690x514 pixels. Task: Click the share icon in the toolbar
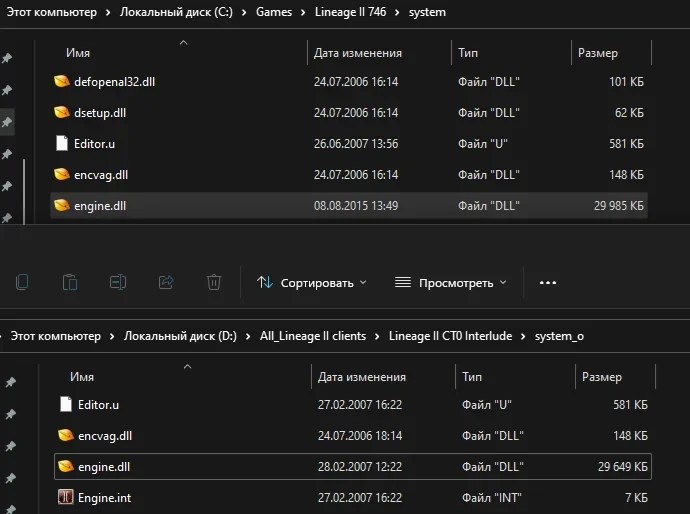166,282
